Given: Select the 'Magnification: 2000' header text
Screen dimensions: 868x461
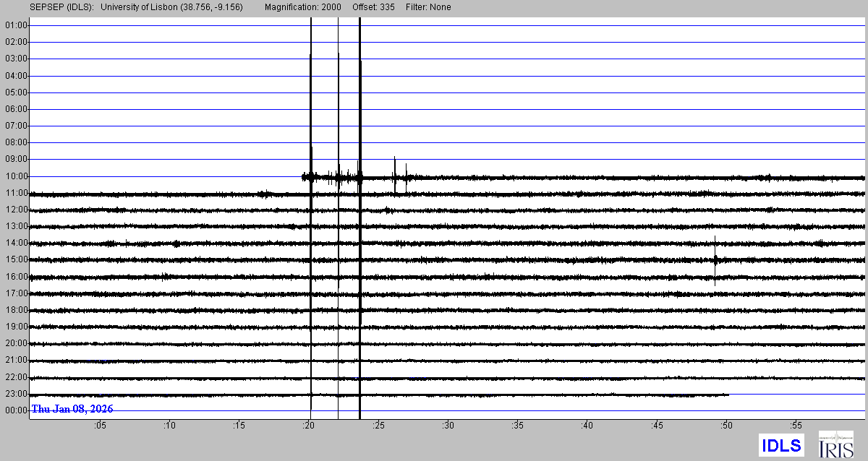Looking at the screenshot, I should tap(304, 7).
